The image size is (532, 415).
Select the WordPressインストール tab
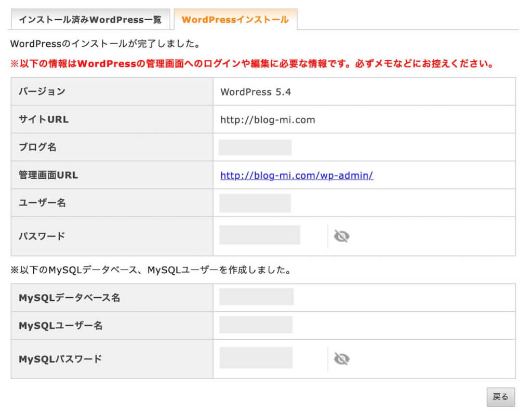235,20
